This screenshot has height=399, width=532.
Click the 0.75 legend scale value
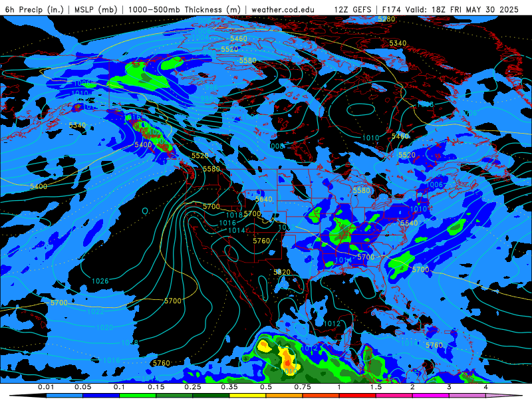coord(303,387)
